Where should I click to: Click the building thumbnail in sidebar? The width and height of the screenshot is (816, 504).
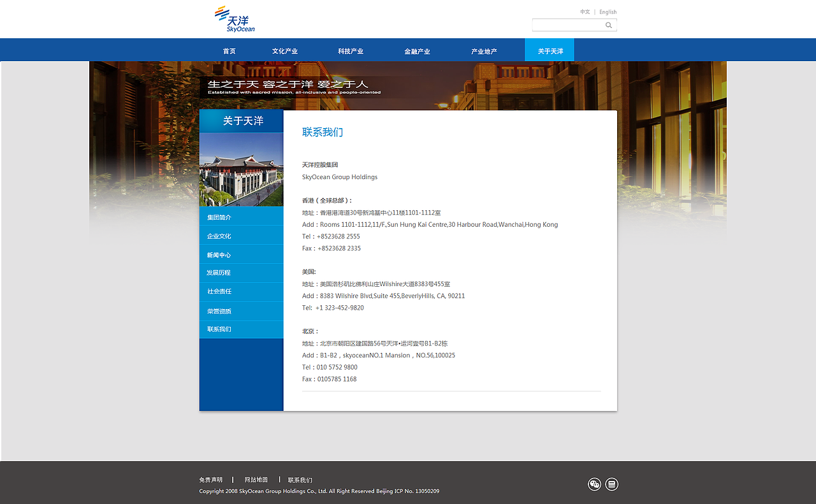[x=241, y=169]
